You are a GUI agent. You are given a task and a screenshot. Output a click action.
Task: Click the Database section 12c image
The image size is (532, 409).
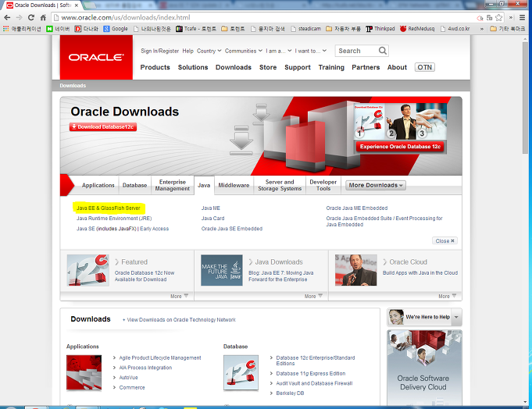(x=241, y=373)
